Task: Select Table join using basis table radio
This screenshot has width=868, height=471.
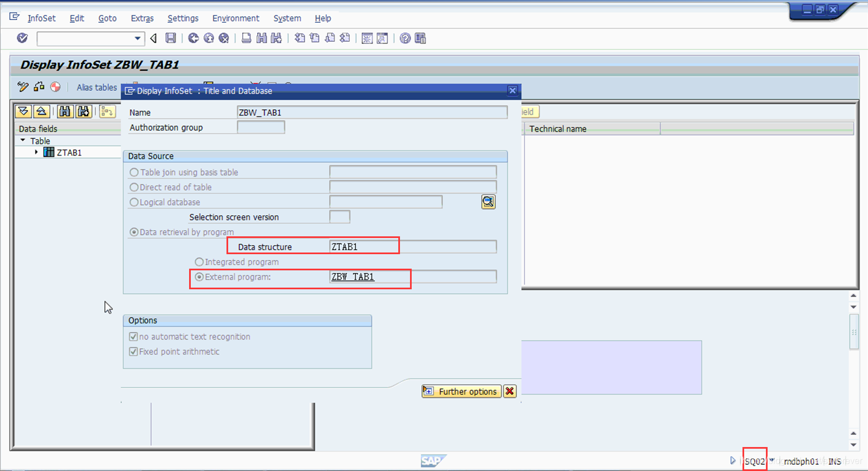Action: coord(134,172)
